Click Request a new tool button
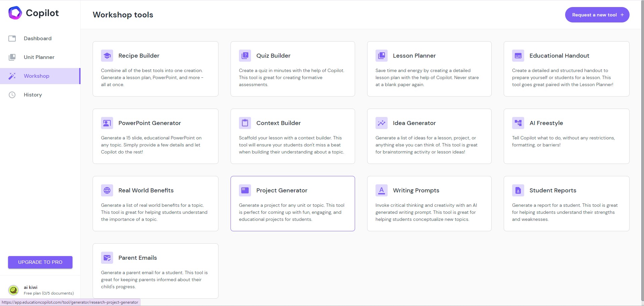Screen dimensions: 644x306 click(597, 15)
